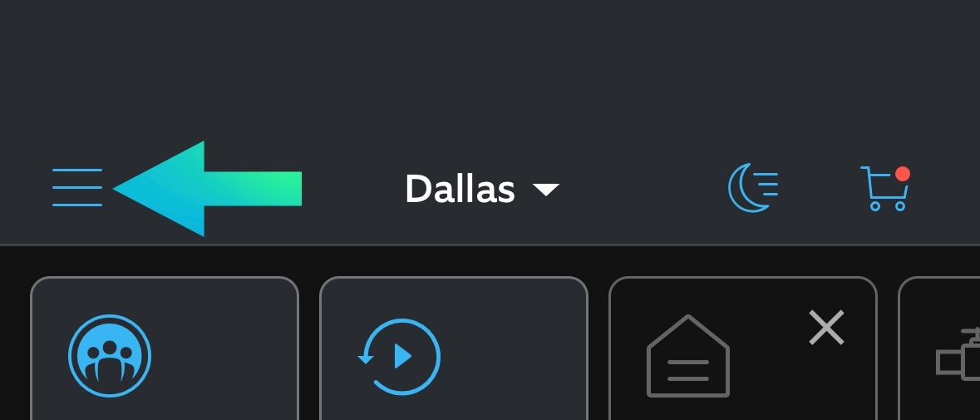Select the partially visible water valve icon
The width and height of the screenshot is (980, 420).
coord(958,353)
